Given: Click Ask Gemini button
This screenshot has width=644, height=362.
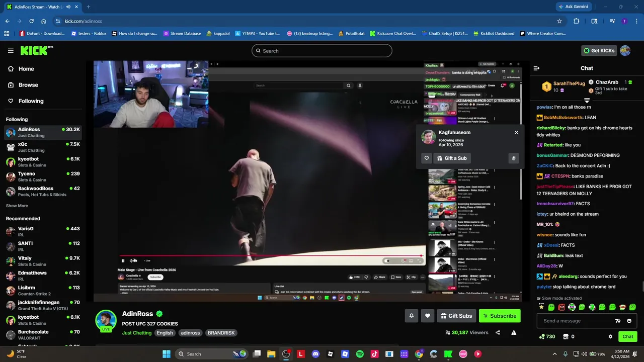Looking at the screenshot, I should (x=573, y=7).
